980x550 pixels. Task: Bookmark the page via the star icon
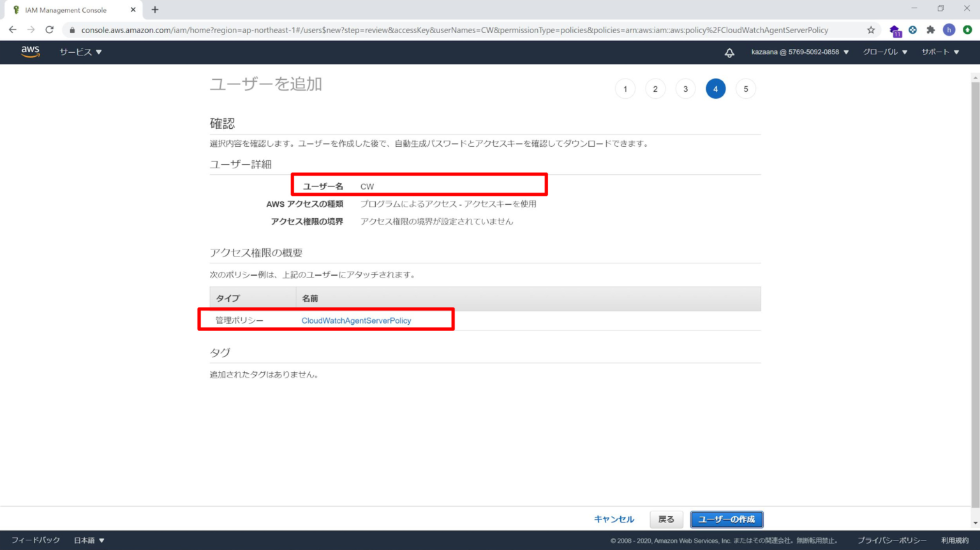pos(870,30)
